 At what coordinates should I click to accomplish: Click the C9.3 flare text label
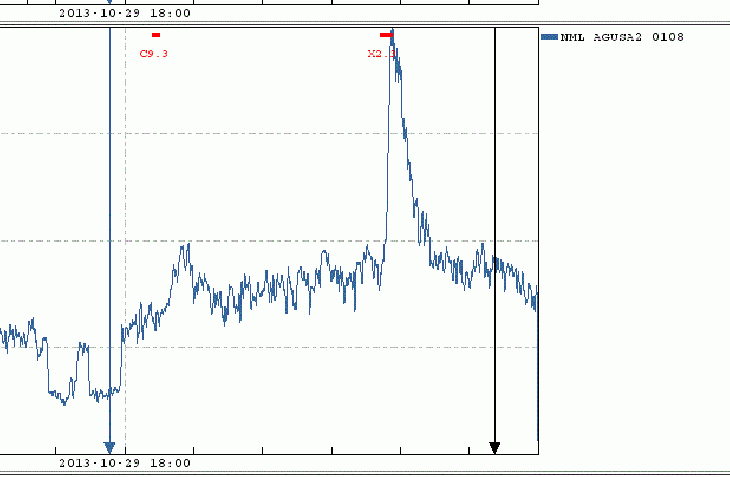153,53
